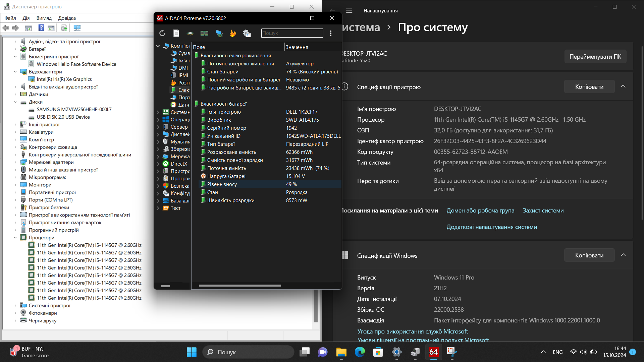Collapse Специфікації пристрою section chevron
The height and width of the screenshot is (362, 644).
coord(623,86)
